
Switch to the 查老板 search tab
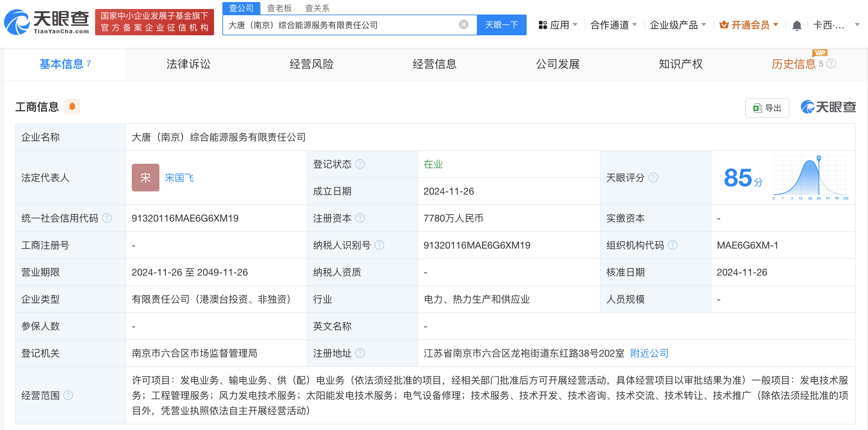[x=279, y=8]
